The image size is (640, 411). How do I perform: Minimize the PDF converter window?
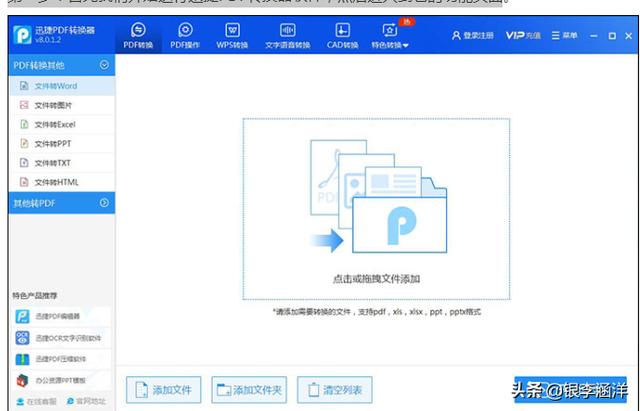[x=594, y=36]
